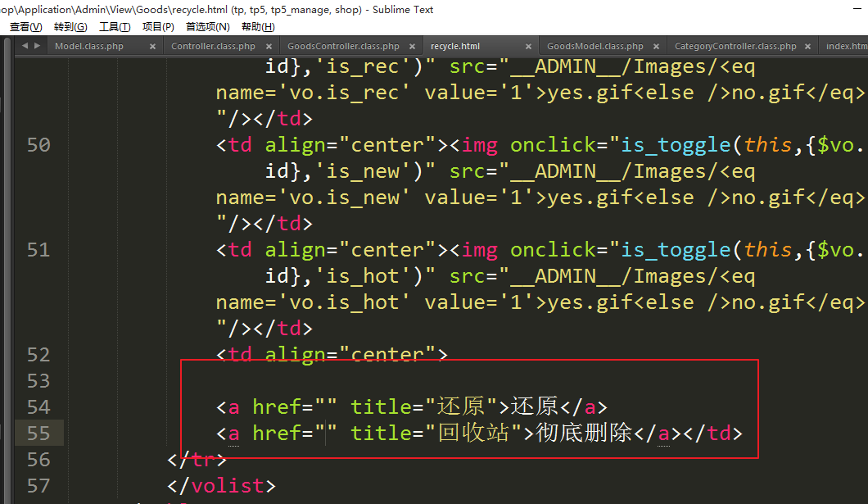Select the Model.class.php tab
The height and width of the screenshot is (504, 868).
88,47
